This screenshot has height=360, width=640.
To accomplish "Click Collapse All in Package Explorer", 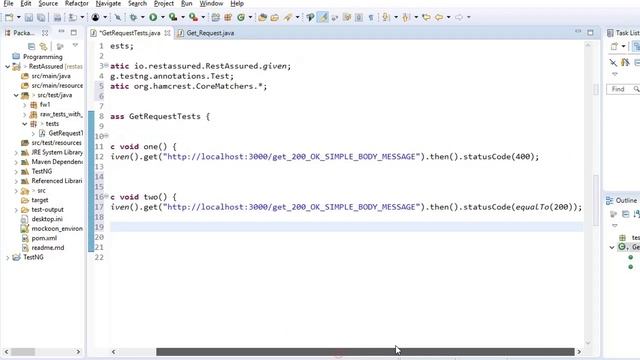I will tap(31, 47).
